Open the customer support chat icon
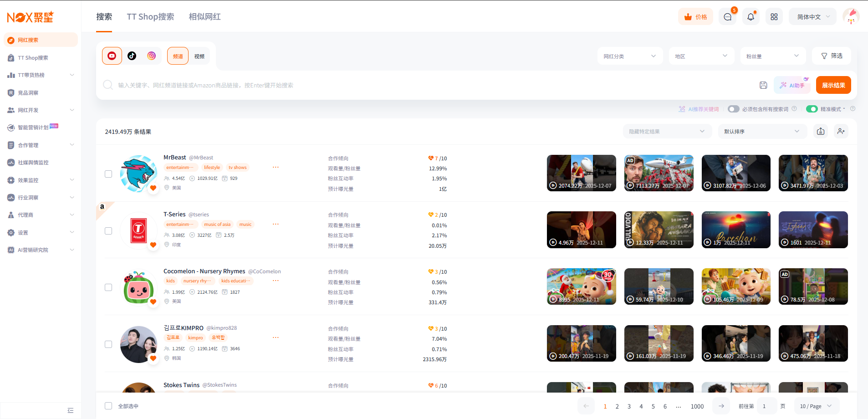 tap(727, 17)
